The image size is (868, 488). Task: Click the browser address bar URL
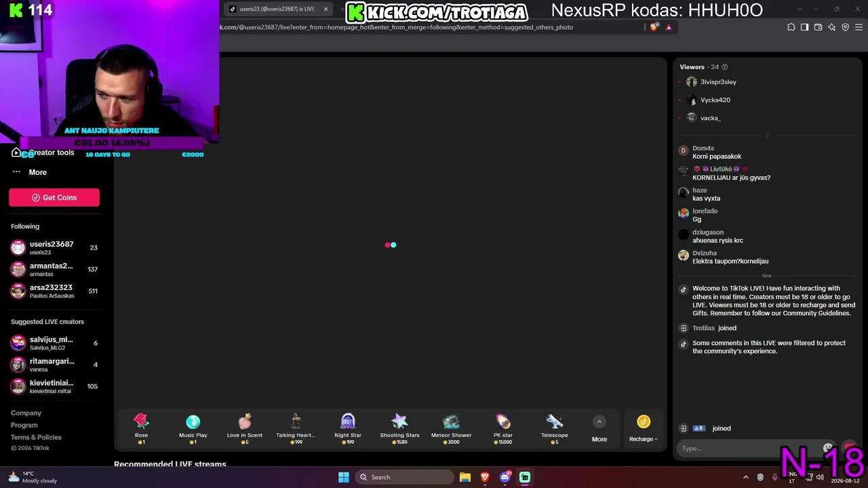pyautogui.click(x=396, y=27)
